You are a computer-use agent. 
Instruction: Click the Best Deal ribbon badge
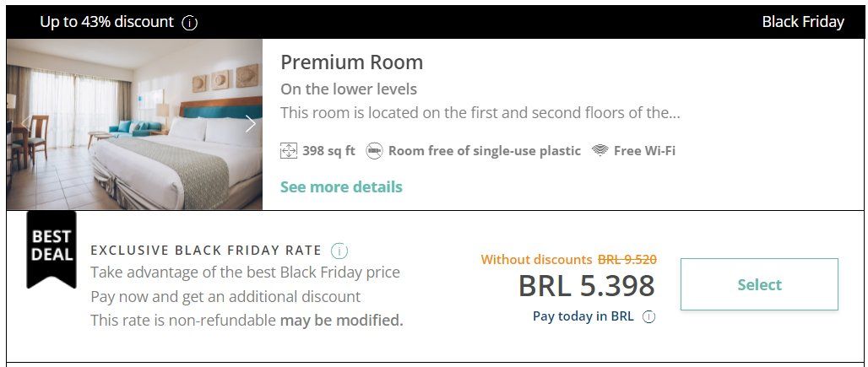(52, 248)
